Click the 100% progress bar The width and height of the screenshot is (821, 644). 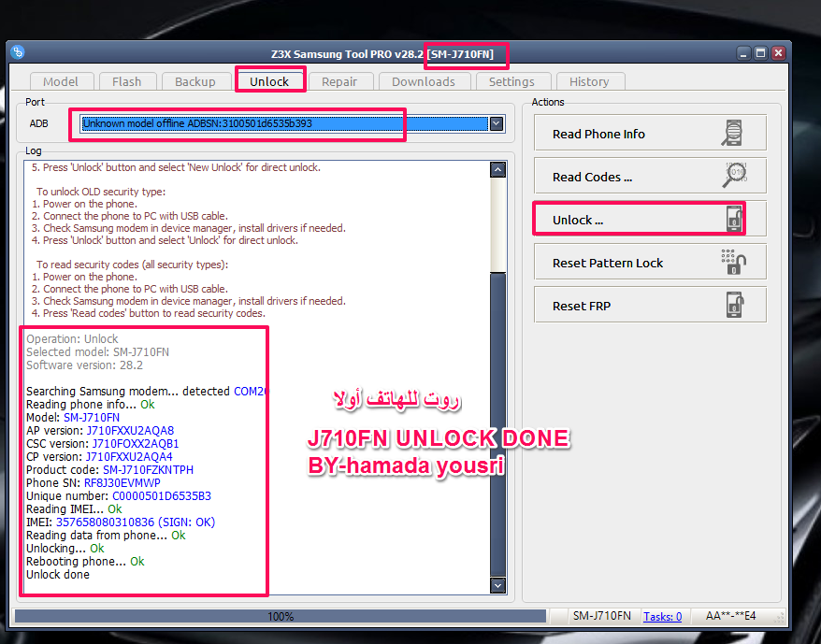281,616
